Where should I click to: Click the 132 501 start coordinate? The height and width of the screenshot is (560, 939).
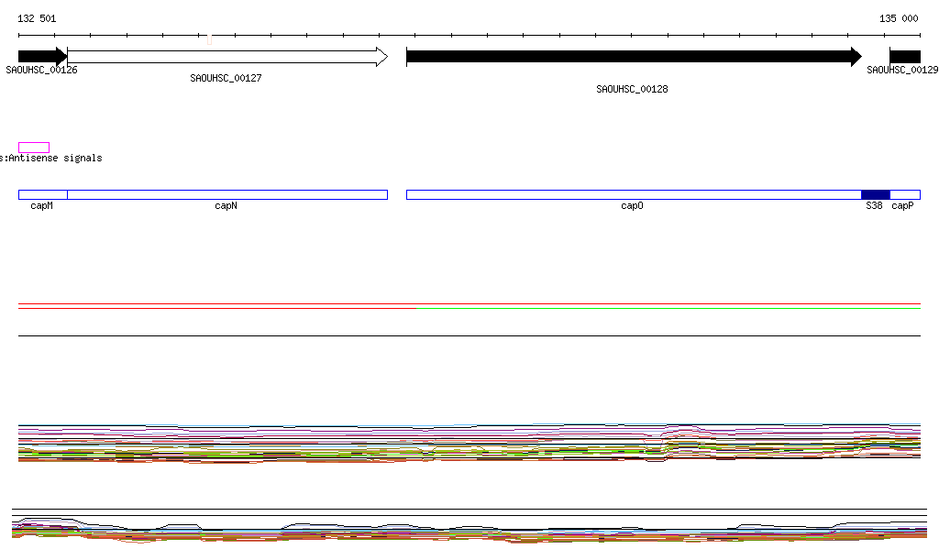pyautogui.click(x=37, y=18)
